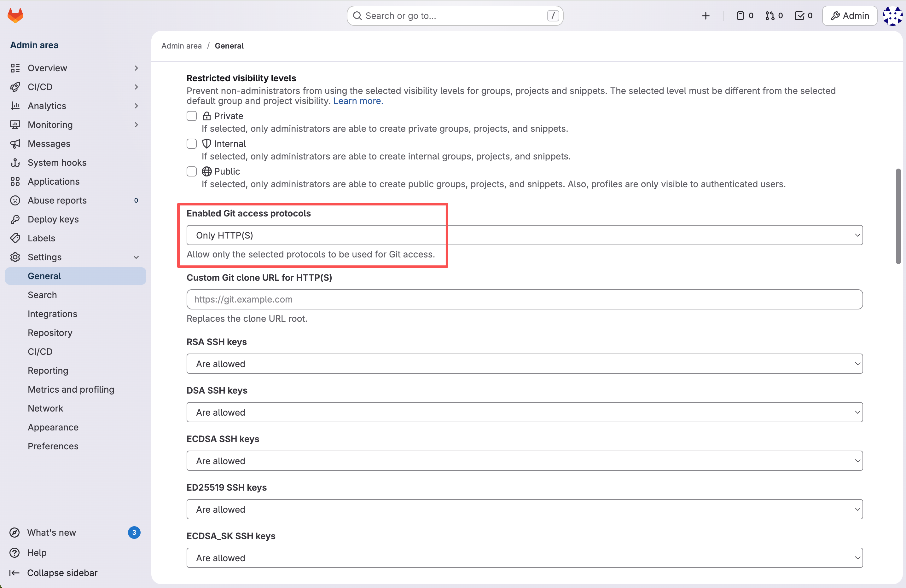
Task: Select Repository under Settings
Action: point(50,333)
